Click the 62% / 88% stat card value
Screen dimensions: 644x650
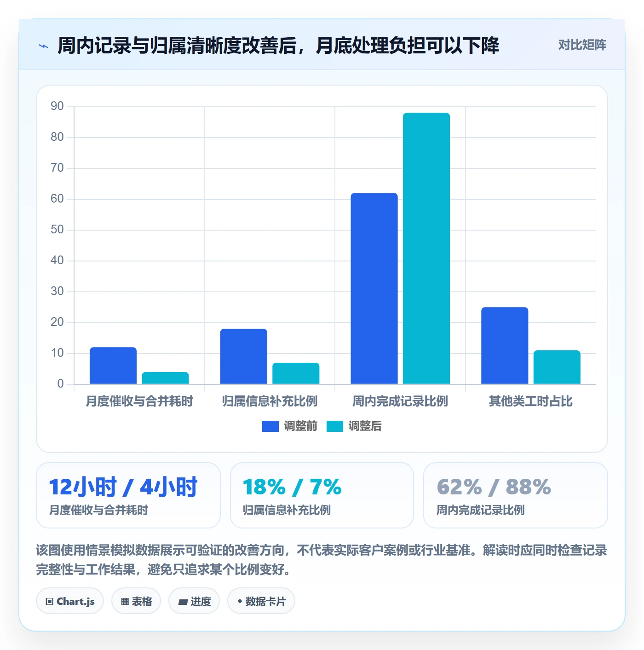(494, 487)
